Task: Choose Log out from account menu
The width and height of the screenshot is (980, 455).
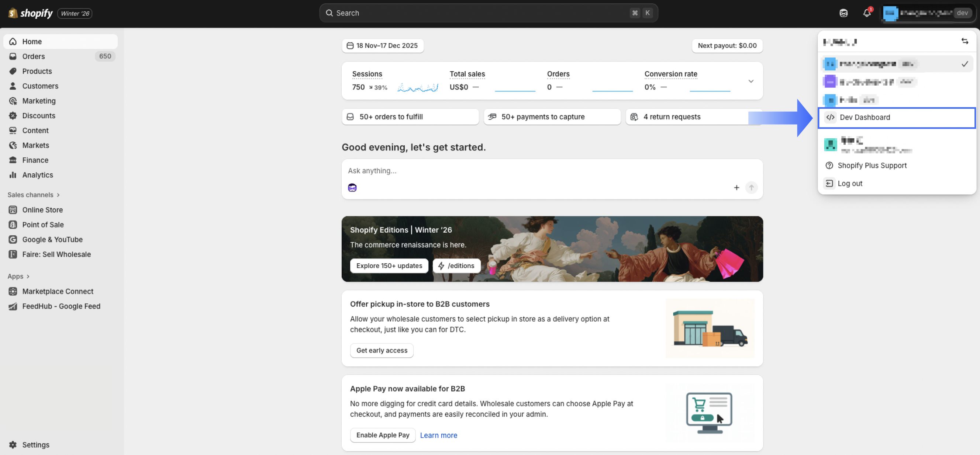Action: (849, 183)
